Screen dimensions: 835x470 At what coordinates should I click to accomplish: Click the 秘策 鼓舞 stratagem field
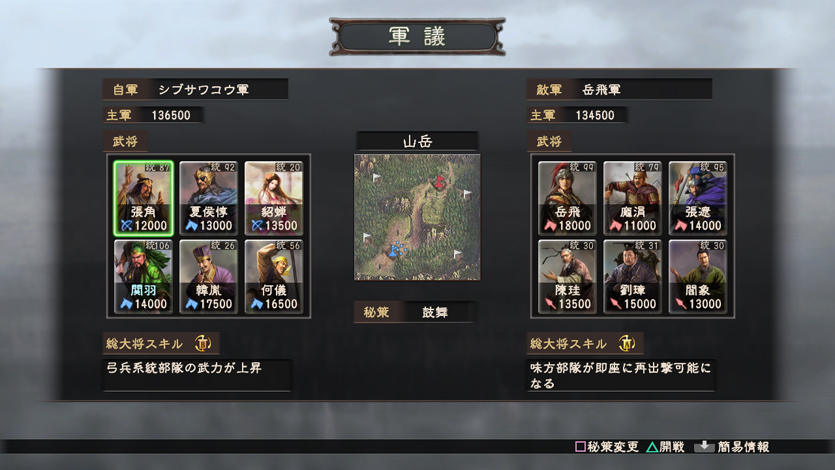coord(415,312)
